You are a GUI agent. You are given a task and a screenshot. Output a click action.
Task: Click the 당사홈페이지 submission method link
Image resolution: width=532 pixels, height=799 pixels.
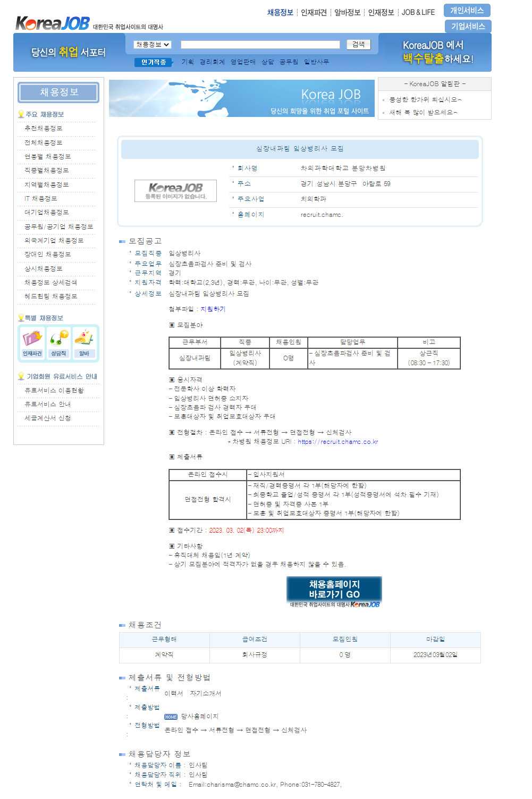(200, 717)
